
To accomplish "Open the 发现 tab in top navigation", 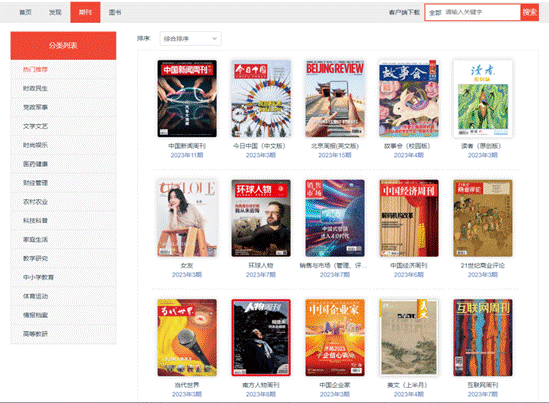I will click(x=55, y=12).
